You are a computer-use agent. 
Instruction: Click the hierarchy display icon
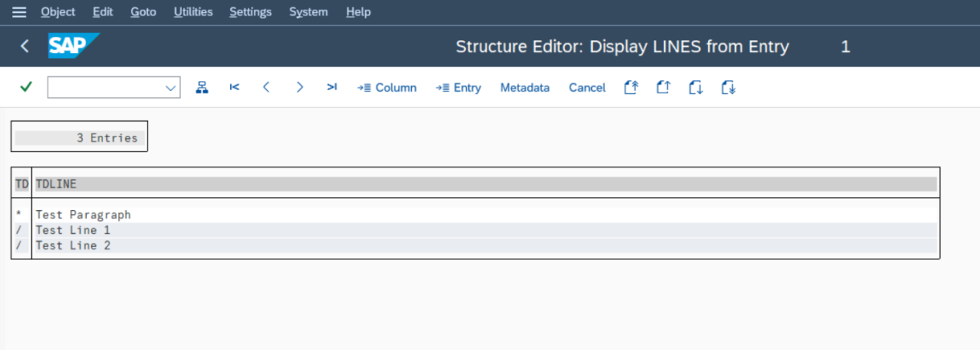202,87
